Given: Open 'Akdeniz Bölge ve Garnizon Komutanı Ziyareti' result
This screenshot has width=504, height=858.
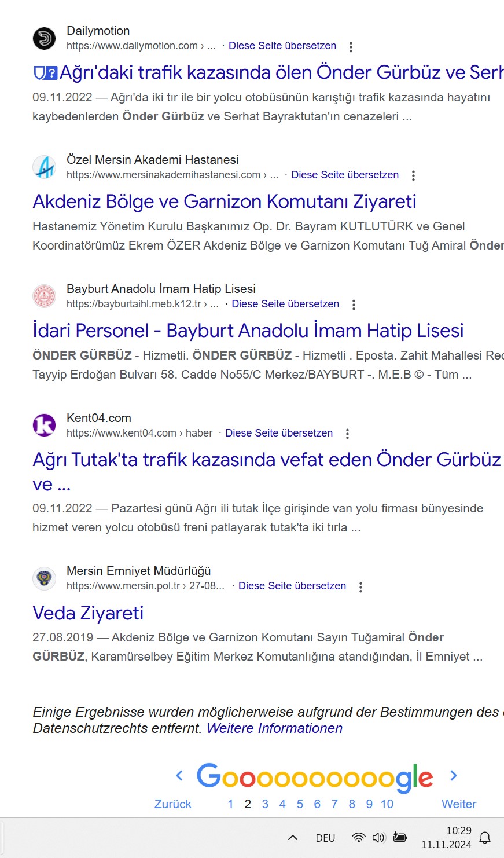Looking at the screenshot, I should coord(225,201).
